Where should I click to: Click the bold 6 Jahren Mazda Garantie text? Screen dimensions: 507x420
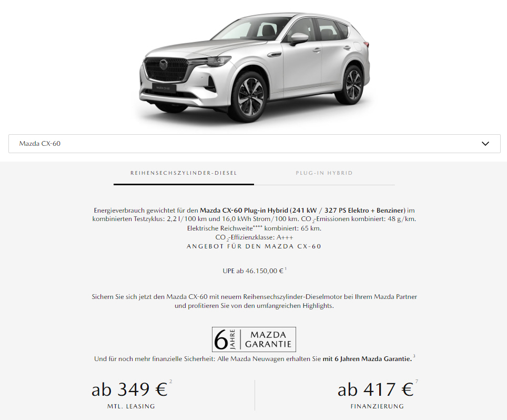pos(367,359)
